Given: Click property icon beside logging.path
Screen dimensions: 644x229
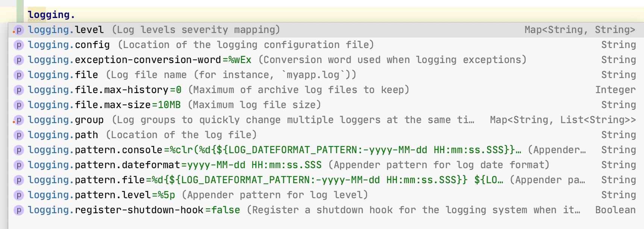Looking at the screenshot, I should point(18,135).
